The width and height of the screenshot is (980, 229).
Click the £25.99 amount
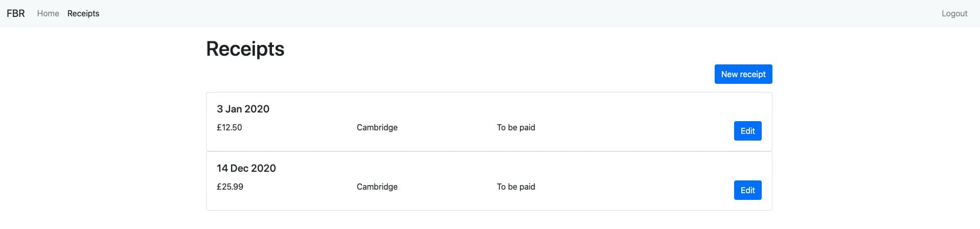(x=230, y=187)
